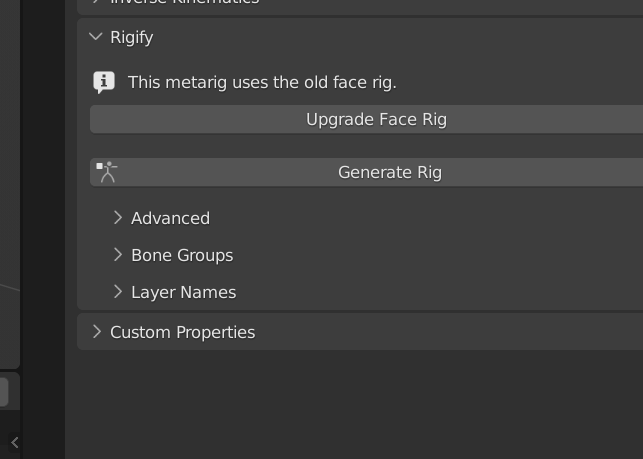The width and height of the screenshot is (643, 459).
Task: Expand the Advanced subpanel arrow
Action: [118, 218]
